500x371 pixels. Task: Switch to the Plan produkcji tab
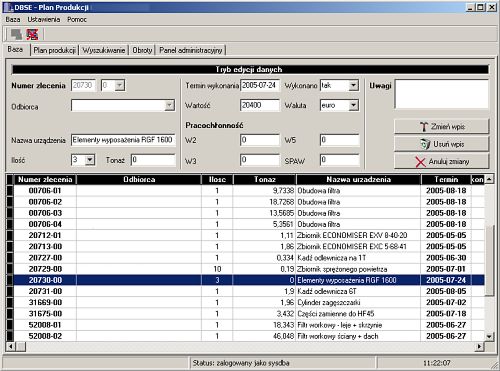tap(54, 50)
